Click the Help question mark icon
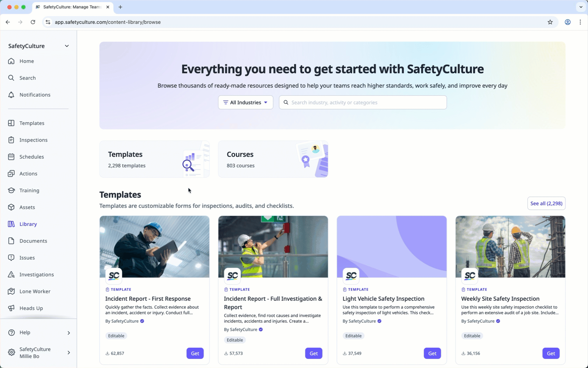This screenshot has width=588, height=368. coord(12,332)
